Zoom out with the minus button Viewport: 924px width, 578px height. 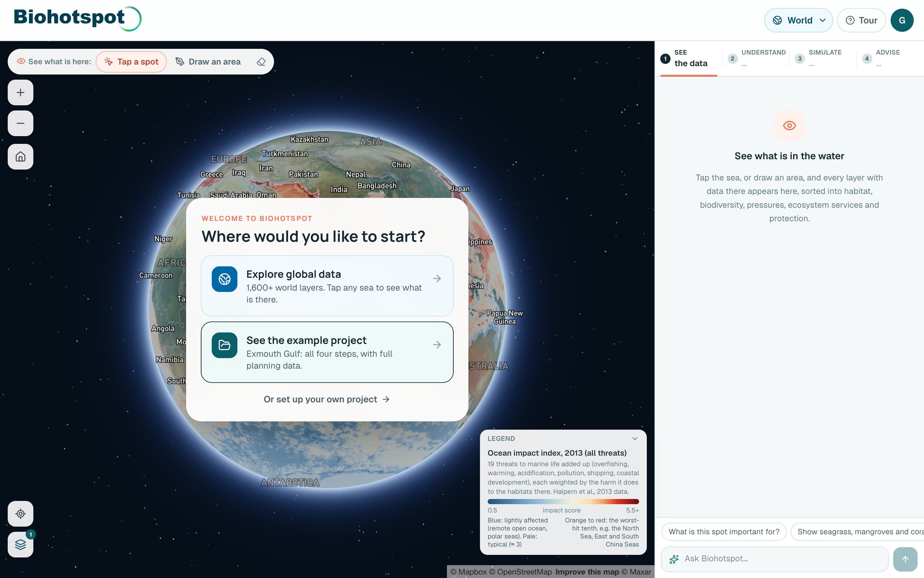tap(21, 124)
